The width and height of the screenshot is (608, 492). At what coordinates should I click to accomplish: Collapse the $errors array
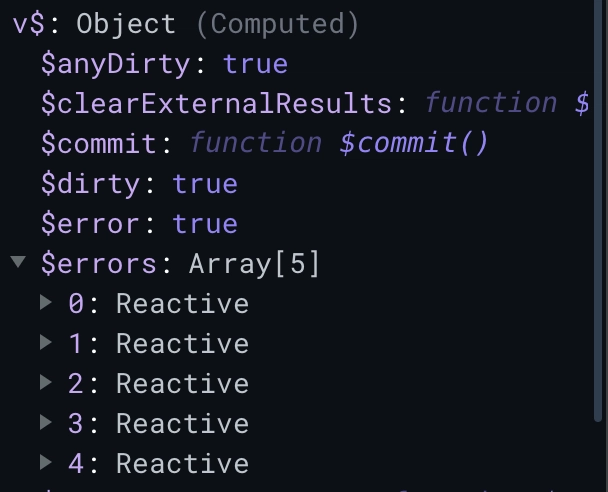pos(18,262)
